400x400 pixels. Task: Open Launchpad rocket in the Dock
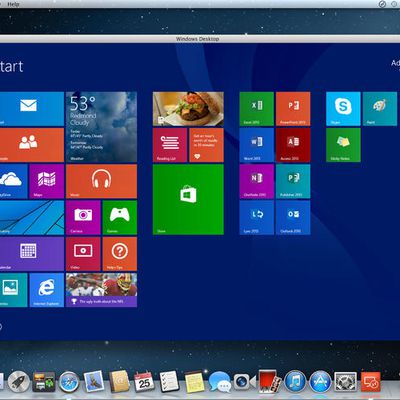19,382
